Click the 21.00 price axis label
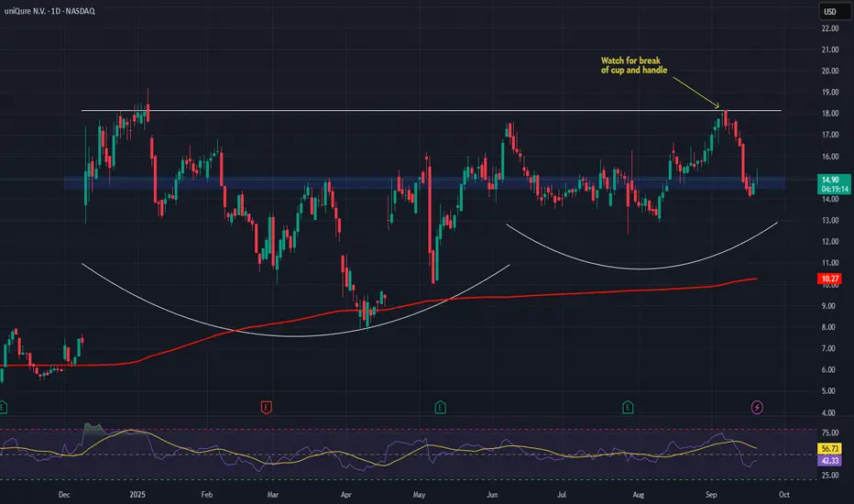 pyautogui.click(x=830, y=49)
